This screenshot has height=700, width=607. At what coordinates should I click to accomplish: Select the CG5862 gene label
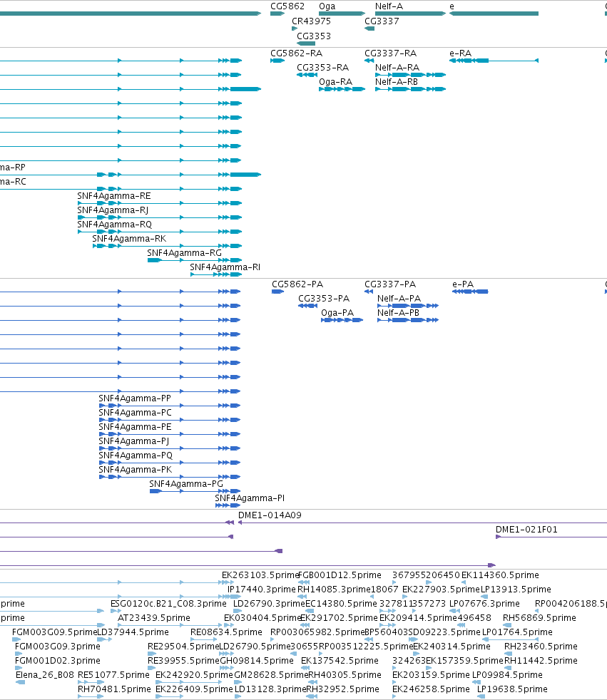click(x=287, y=6)
